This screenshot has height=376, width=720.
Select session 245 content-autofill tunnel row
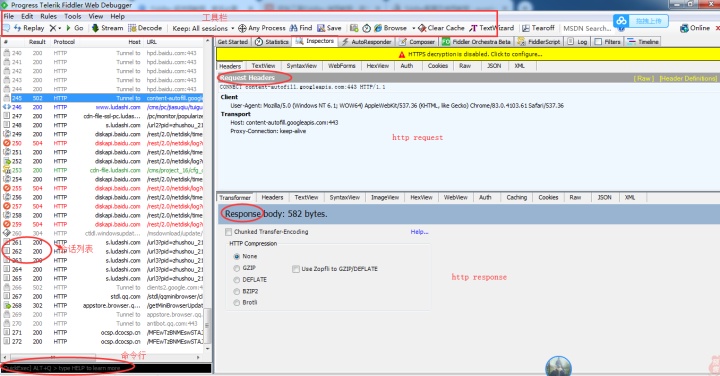pyautogui.click(x=103, y=98)
